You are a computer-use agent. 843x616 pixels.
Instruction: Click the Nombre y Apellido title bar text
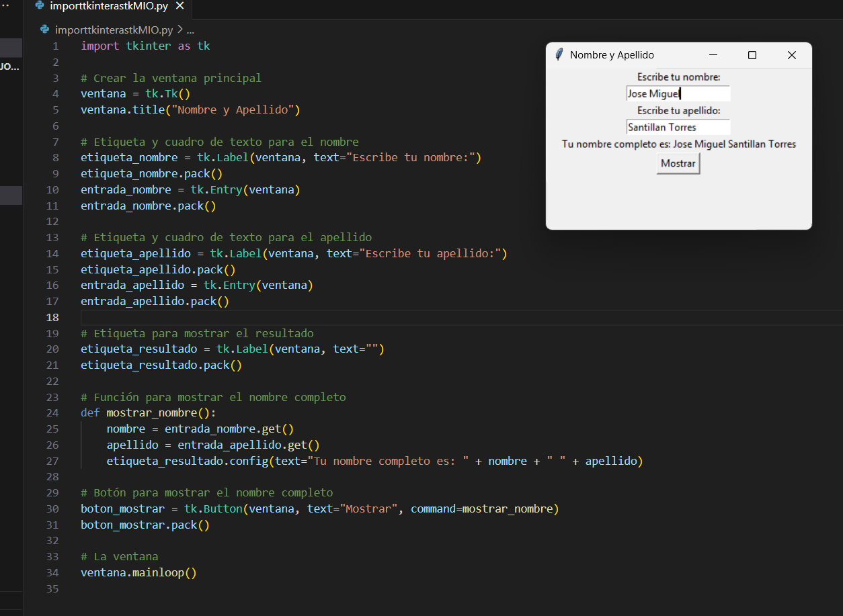coord(612,55)
